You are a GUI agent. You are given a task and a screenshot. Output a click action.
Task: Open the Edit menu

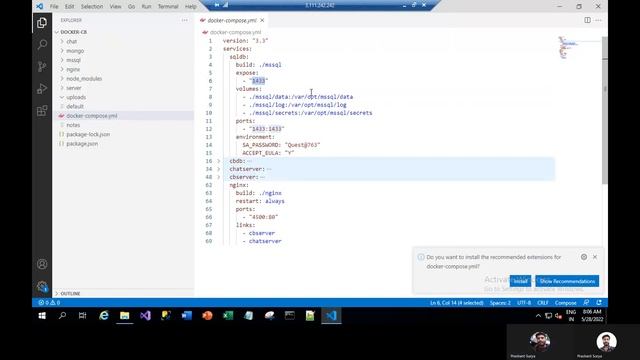(69, 7)
